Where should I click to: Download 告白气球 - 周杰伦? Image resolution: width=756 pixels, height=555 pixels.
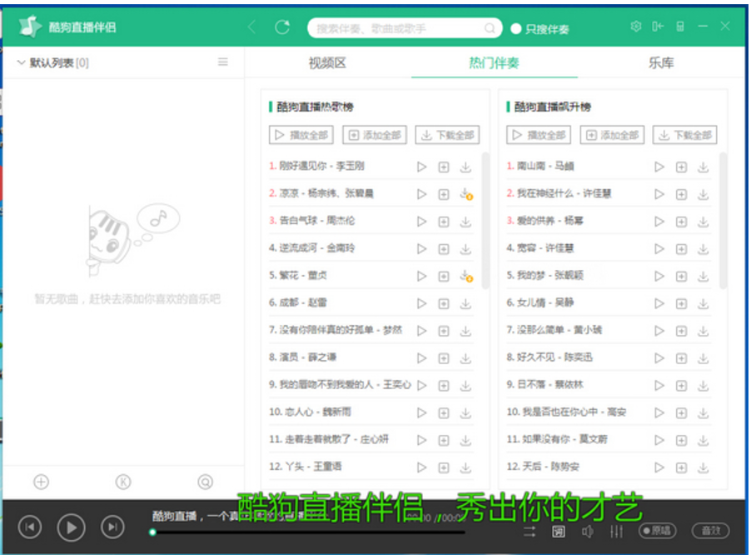[x=465, y=222]
